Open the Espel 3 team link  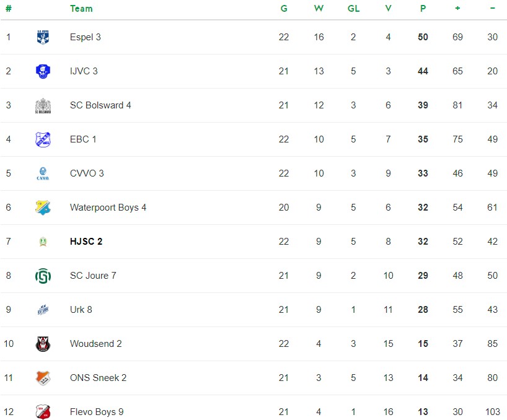[x=86, y=37]
